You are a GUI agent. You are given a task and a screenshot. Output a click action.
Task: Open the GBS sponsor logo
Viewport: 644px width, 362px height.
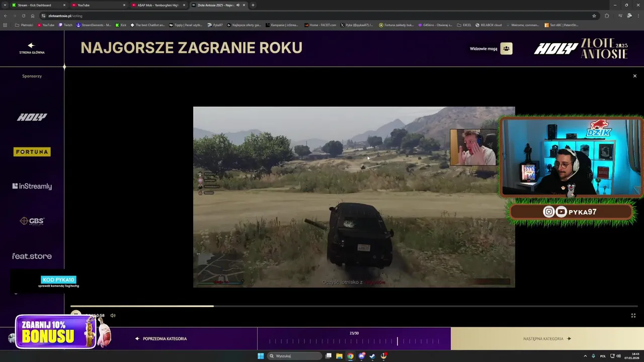(32, 221)
